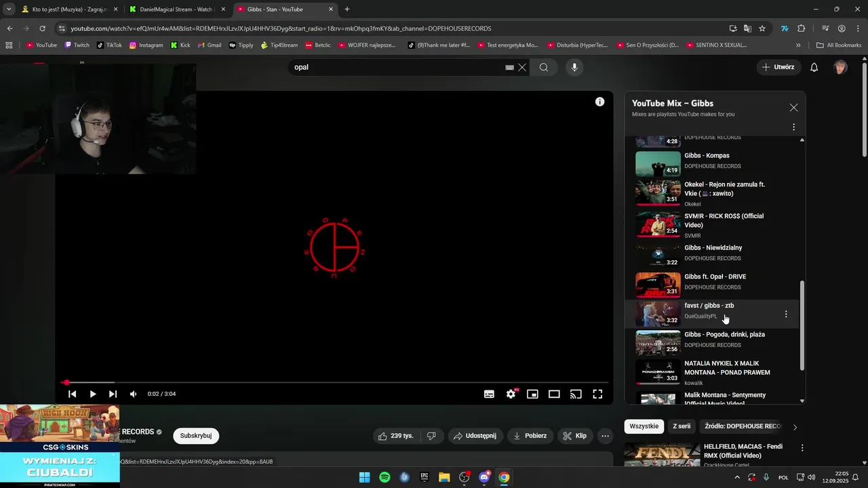Image resolution: width=868 pixels, height=488 pixels.
Task: Switch to DanielMagical Stream tab
Action: click(x=176, y=9)
